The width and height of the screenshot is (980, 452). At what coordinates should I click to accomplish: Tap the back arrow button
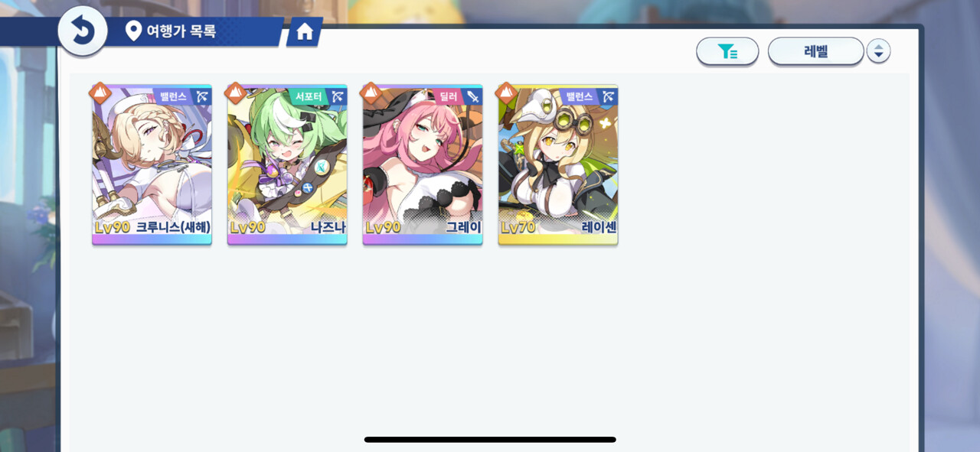82,31
